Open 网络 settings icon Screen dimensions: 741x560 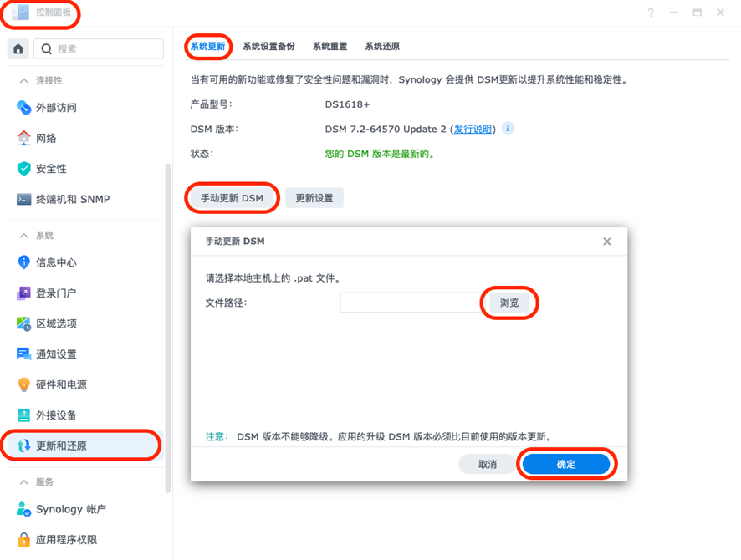tap(24, 138)
